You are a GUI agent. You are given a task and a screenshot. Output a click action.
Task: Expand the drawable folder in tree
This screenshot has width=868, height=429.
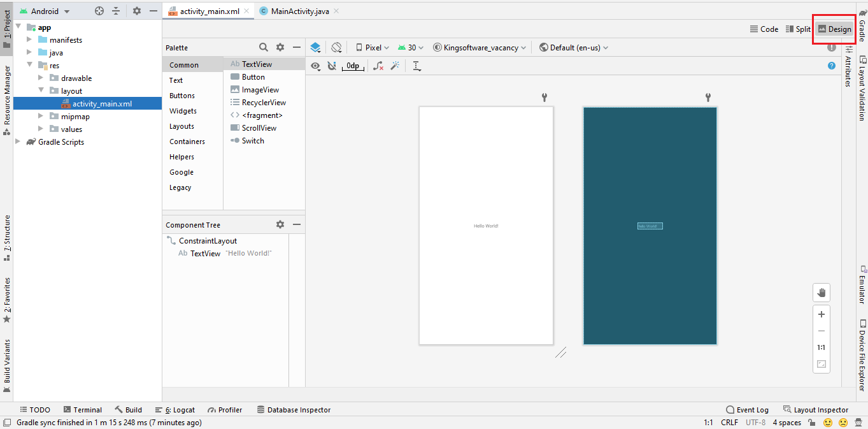pos(42,78)
